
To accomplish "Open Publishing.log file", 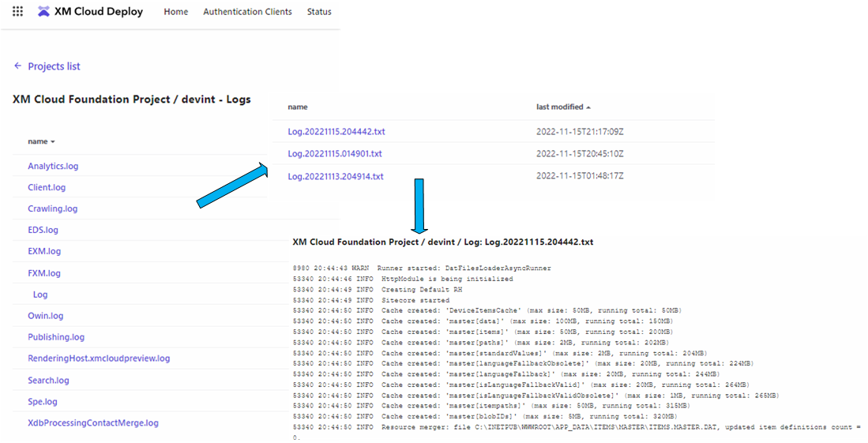I will 56,337.
